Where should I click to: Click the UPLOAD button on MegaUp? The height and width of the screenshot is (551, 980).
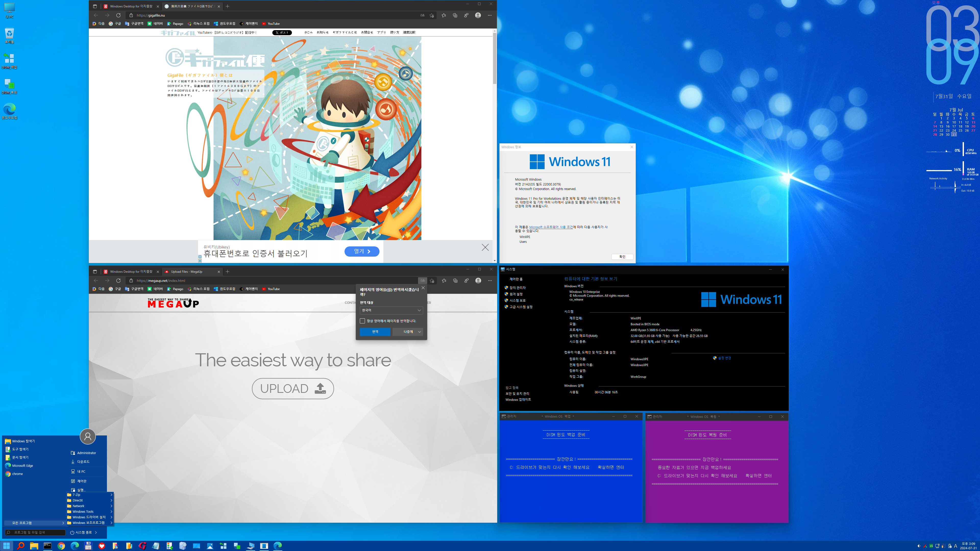tap(293, 389)
